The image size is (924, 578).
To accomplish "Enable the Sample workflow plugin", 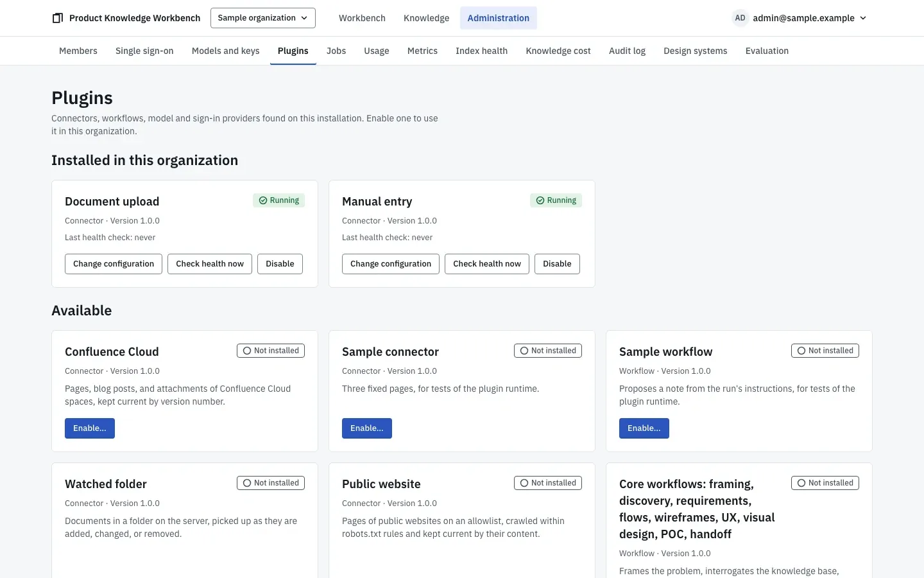I will (x=644, y=428).
